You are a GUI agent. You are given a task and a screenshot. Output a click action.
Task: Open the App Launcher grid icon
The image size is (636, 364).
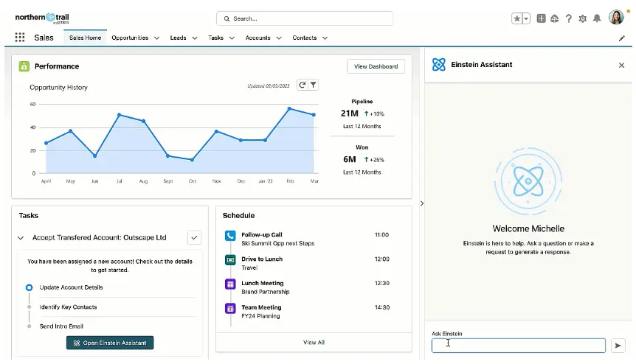20,38
